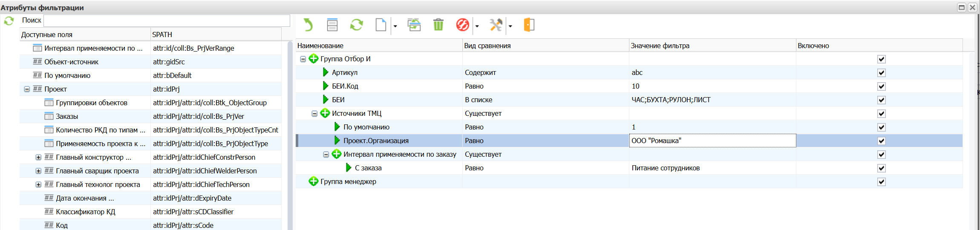Click the green trash delete icon

pos(438,25)
